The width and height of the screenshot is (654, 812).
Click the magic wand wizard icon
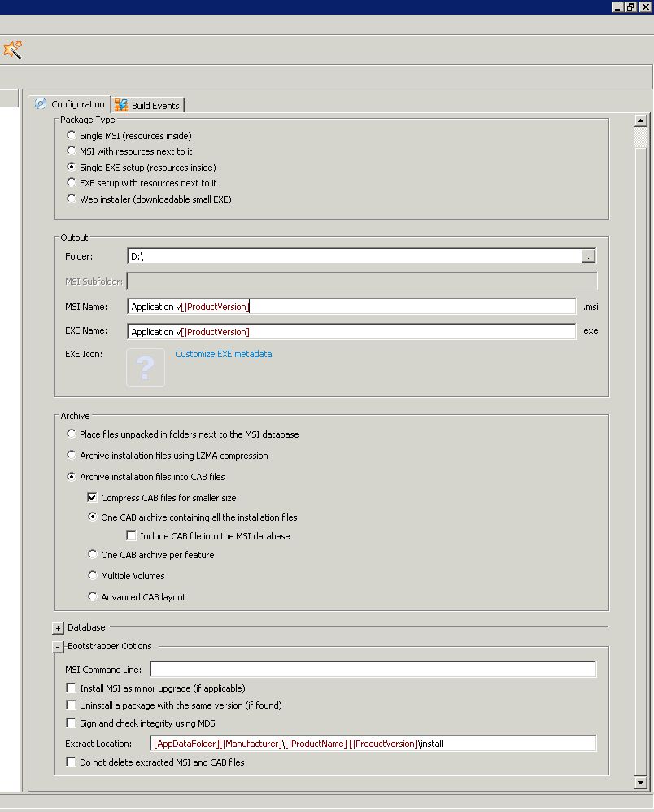point(13,50)
